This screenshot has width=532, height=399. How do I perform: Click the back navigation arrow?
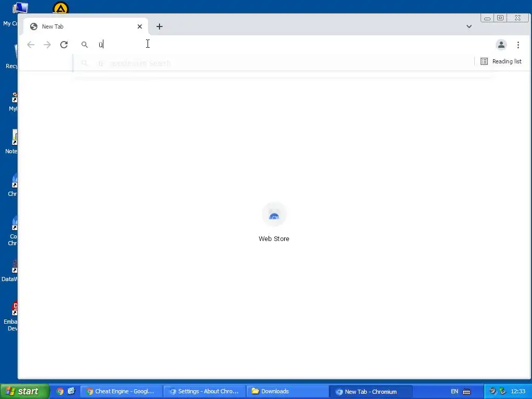tap(31, 45)
